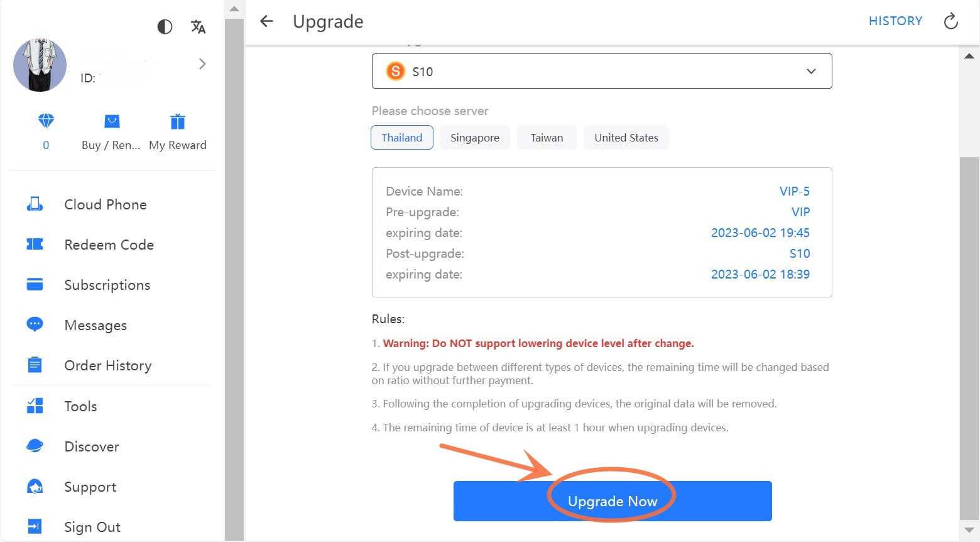This screenshot has height=542, width=980.
Task: Click the My Reward label
Action: tap(178, 145)
